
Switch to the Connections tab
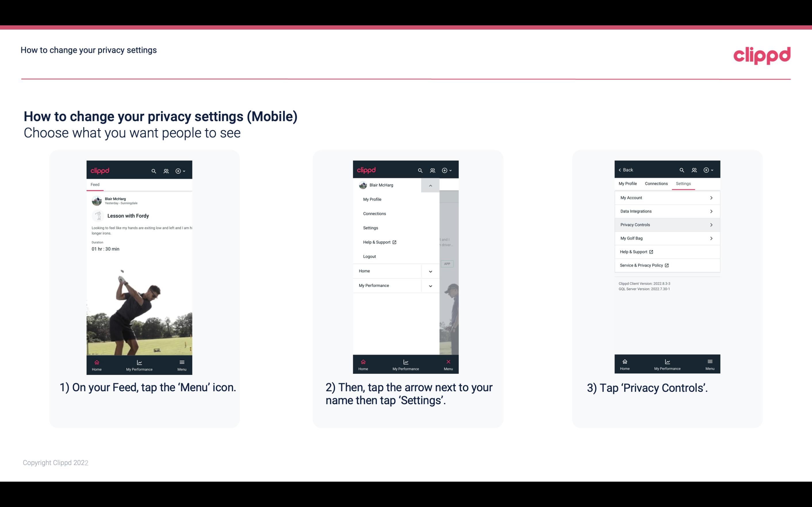coord(656,183)
